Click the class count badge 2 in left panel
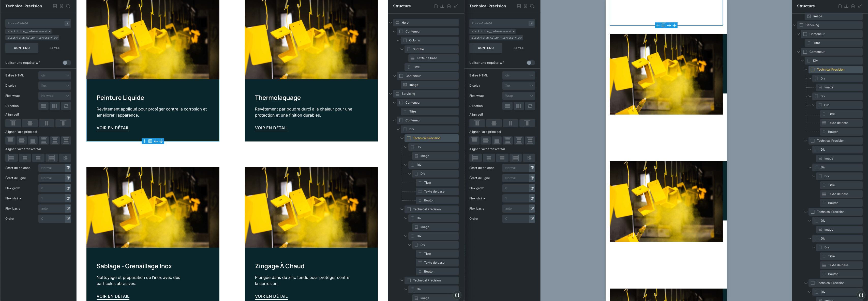868x301 pixels. tap(67, 24)
